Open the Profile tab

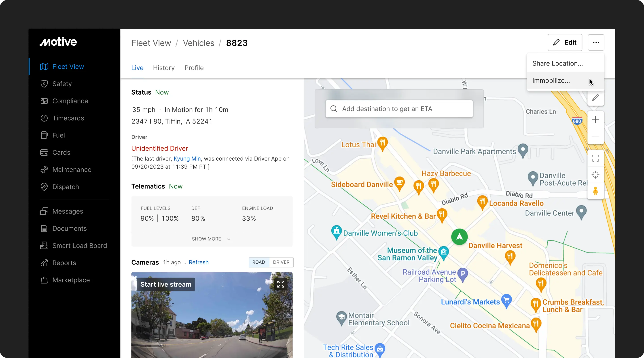click(194, 68)
